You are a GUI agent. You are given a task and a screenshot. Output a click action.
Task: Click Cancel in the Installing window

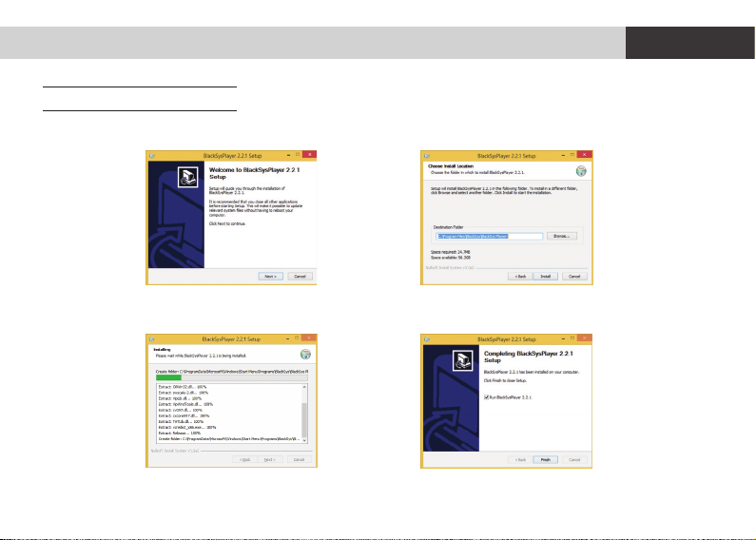click(x=299, y=459)
